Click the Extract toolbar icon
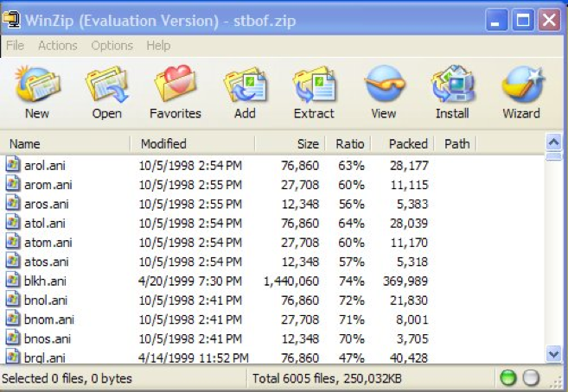 (314, 92)
